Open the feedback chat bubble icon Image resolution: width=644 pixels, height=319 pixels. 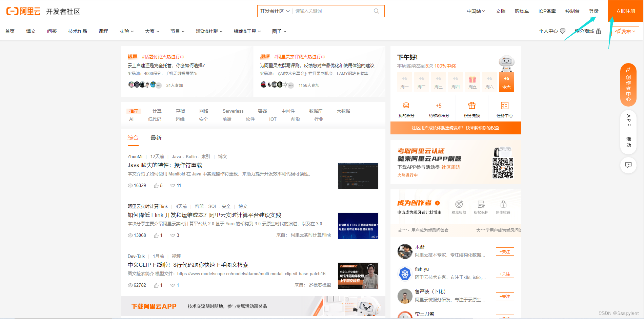tap(628, 165)
